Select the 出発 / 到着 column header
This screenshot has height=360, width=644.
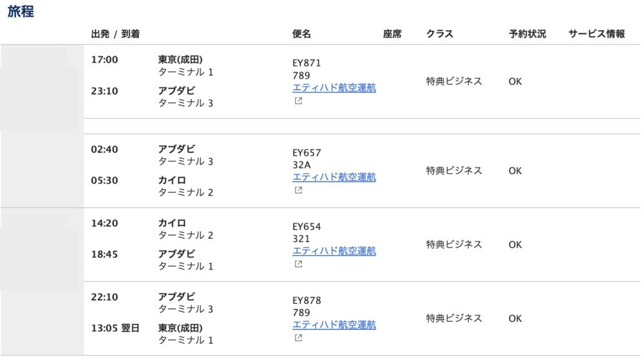[115, 34]
